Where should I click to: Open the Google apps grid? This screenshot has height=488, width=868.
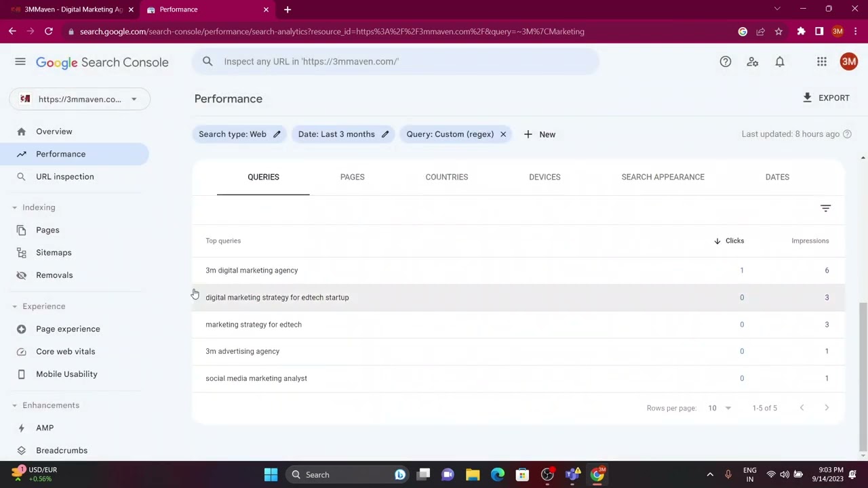click(822, 62)
